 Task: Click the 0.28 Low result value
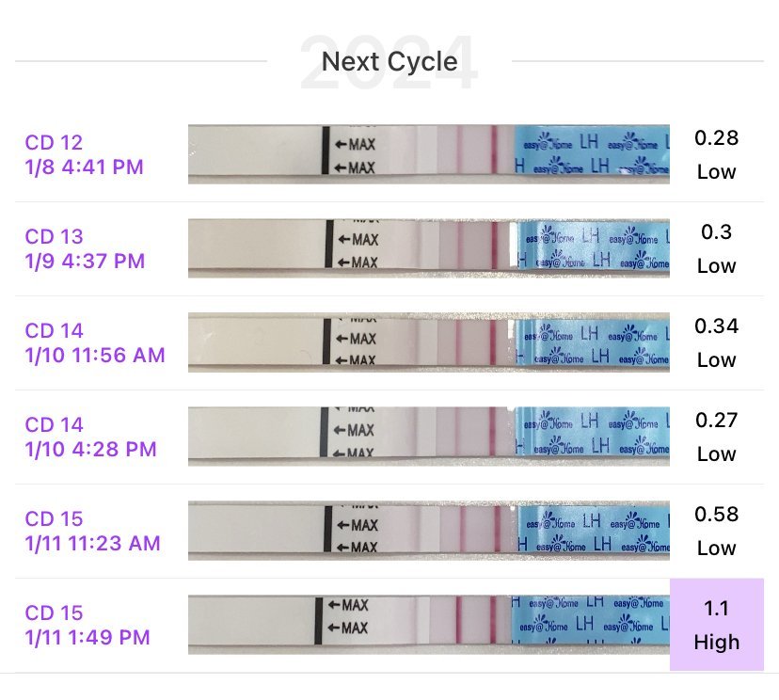coord(716,155)
